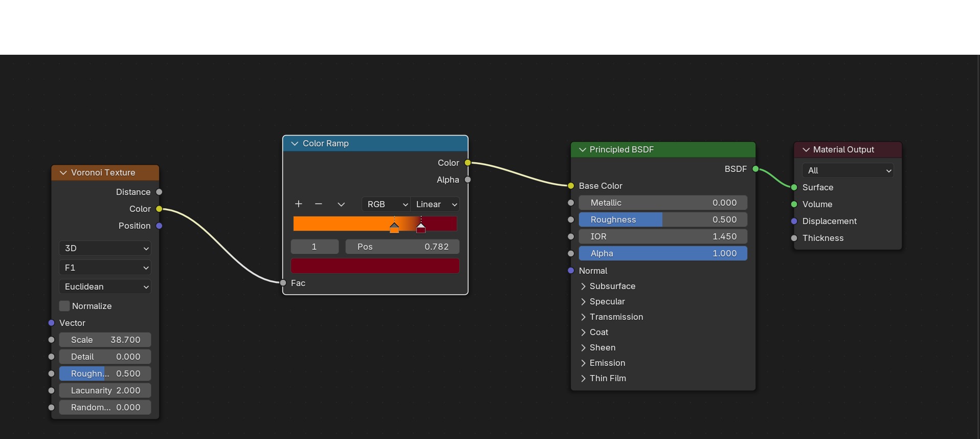
Task: Adjust the Principled Roughness 0.500 slider
Action: pyautogui.click(x=663, y=220)
